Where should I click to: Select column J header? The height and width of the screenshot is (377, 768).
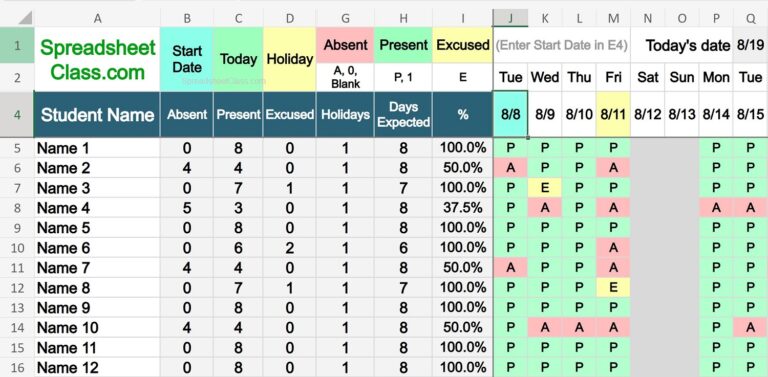click(x=510, y=18)
